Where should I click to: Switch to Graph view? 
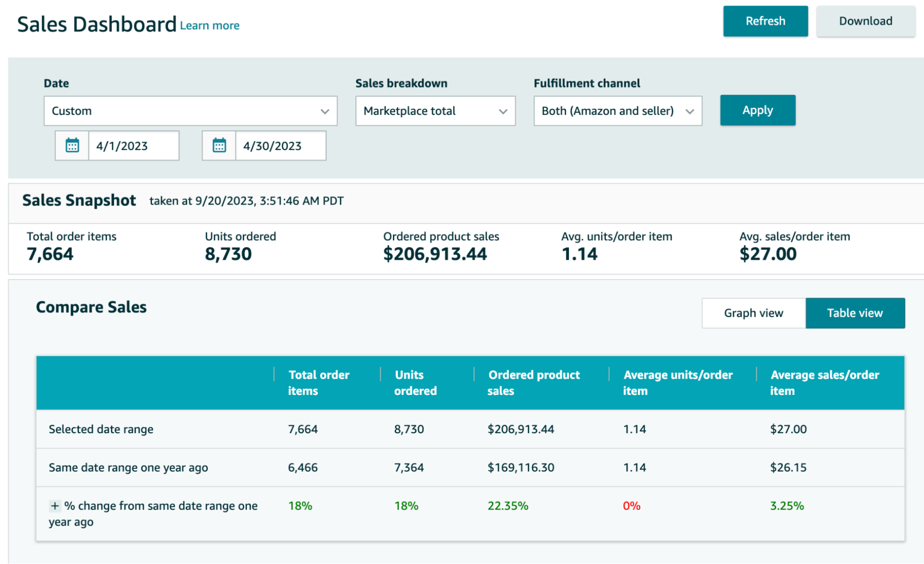(753, 313)
